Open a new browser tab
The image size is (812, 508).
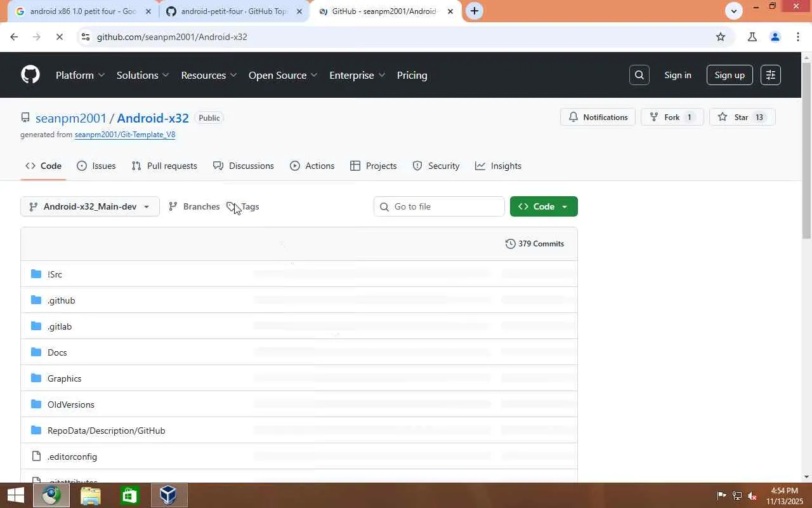point(474,11)
